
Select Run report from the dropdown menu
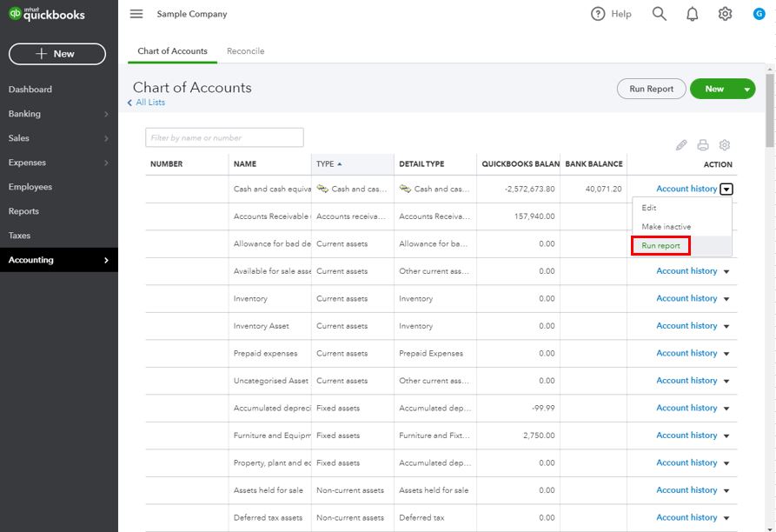(x=660, y=246)
